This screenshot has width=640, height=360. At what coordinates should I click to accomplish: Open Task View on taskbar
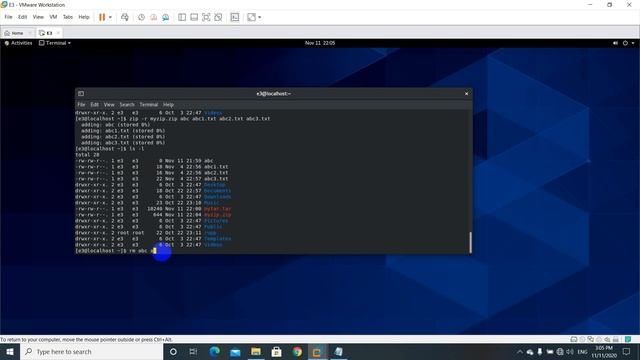coord(193,351)
